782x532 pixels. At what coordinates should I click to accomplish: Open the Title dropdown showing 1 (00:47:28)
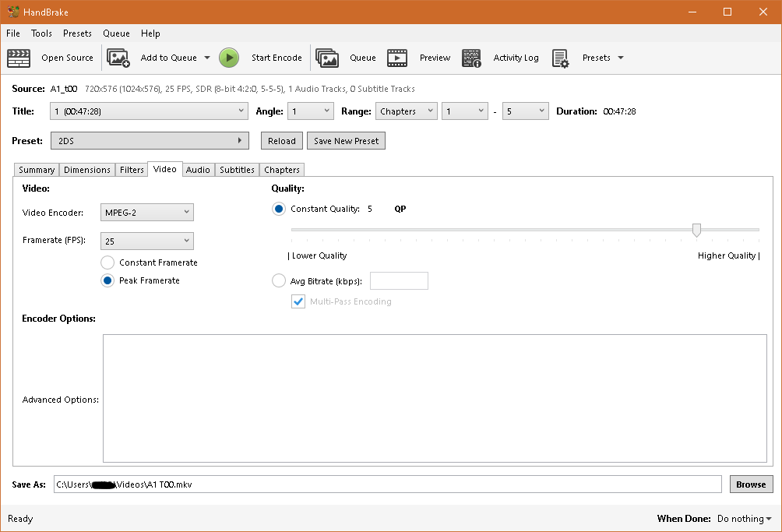pos(149,111)
